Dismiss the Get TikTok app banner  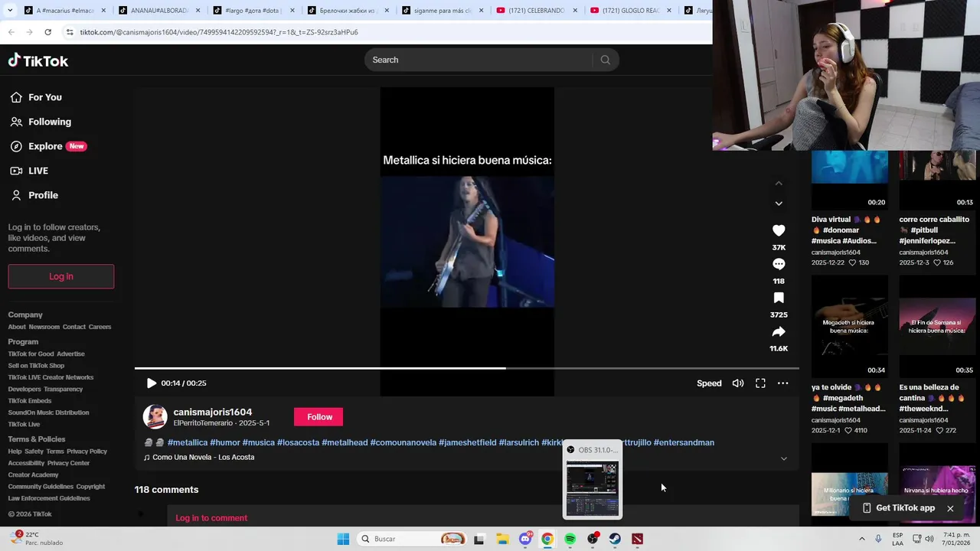click(950, 508)
